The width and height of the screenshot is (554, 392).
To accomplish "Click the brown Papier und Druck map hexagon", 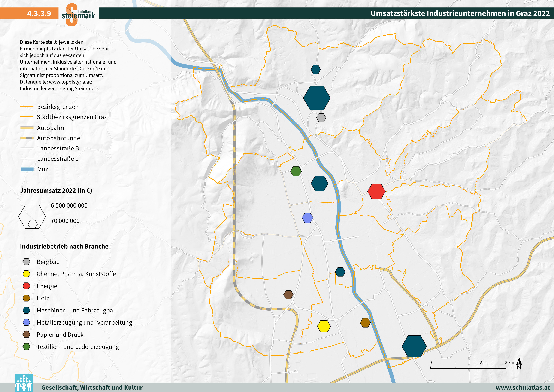I will (288, 294).
